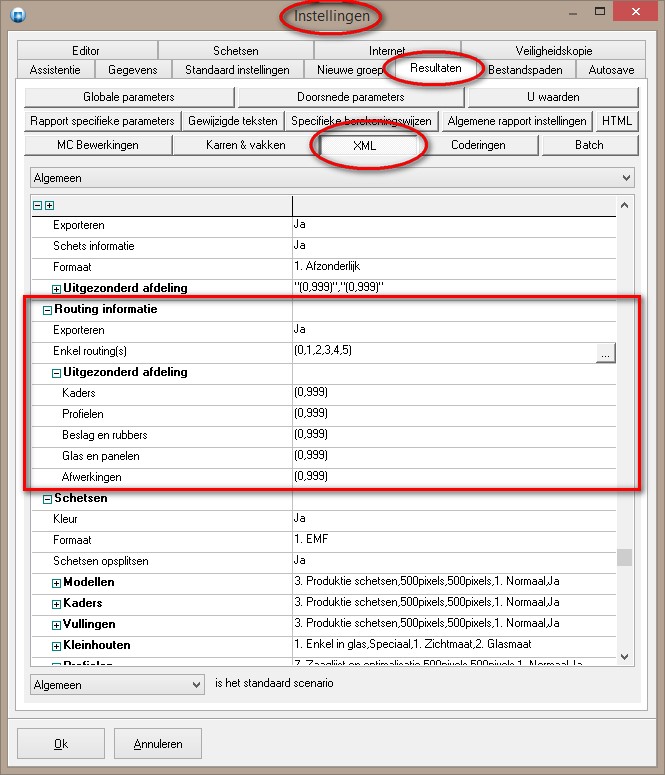Viewport: 665px width, 775px height.
Task: Click Globale parameters button
Action: (129, 97)
